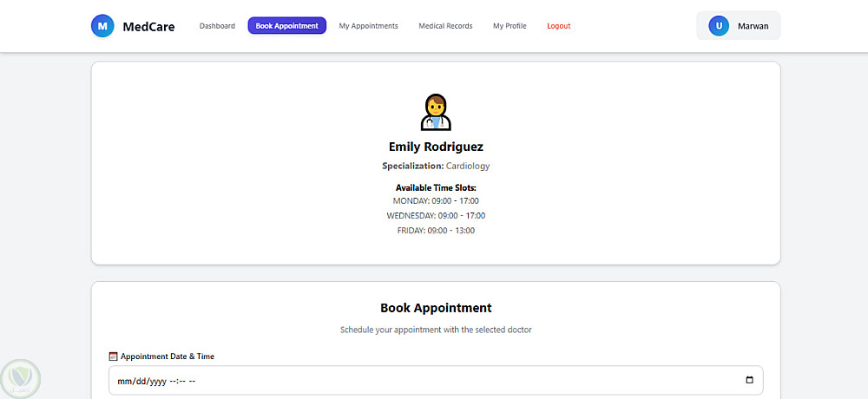868x399 pixels.
Task: Select the Emily Rodriguez doctor name
Action: coord(436,147)
